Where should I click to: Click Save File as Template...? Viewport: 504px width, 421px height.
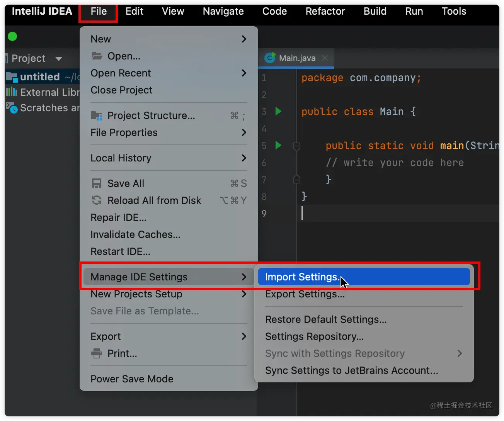point(145,311)
